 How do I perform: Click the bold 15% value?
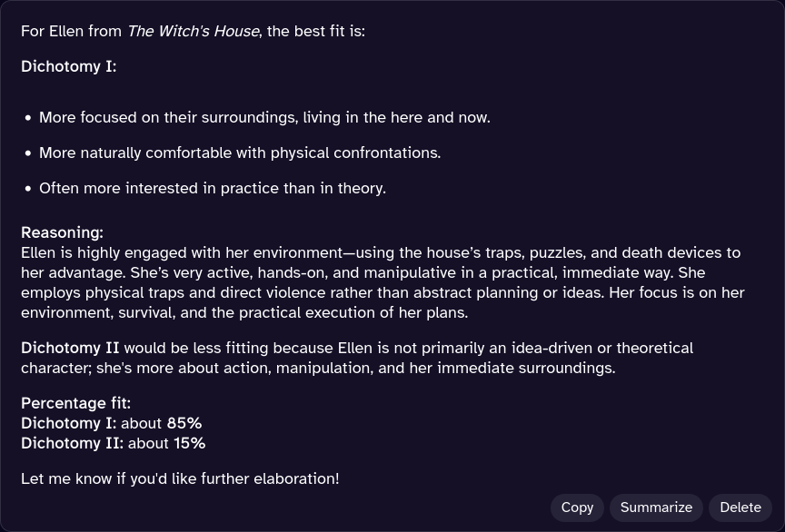(189, 443)
